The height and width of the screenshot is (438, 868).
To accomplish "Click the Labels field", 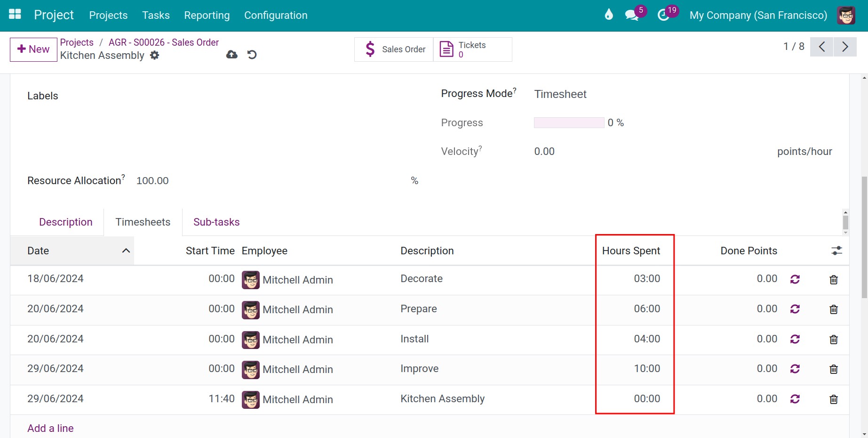I will pyautogui.click(x=42, y=96).
